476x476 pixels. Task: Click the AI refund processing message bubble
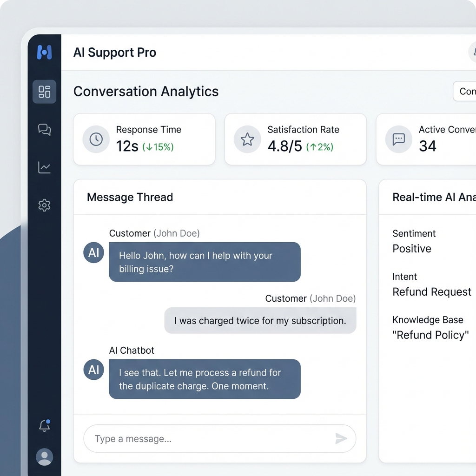205,379
